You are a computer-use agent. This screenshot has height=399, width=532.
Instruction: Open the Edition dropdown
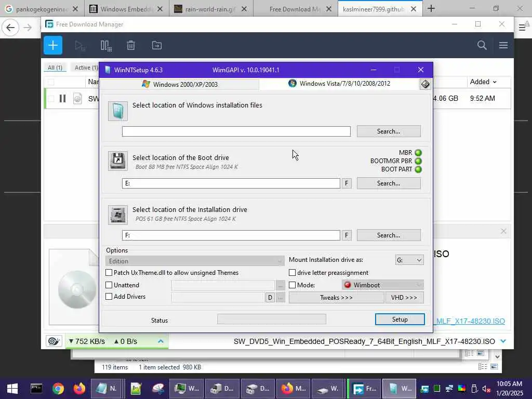tap(195, 261)
